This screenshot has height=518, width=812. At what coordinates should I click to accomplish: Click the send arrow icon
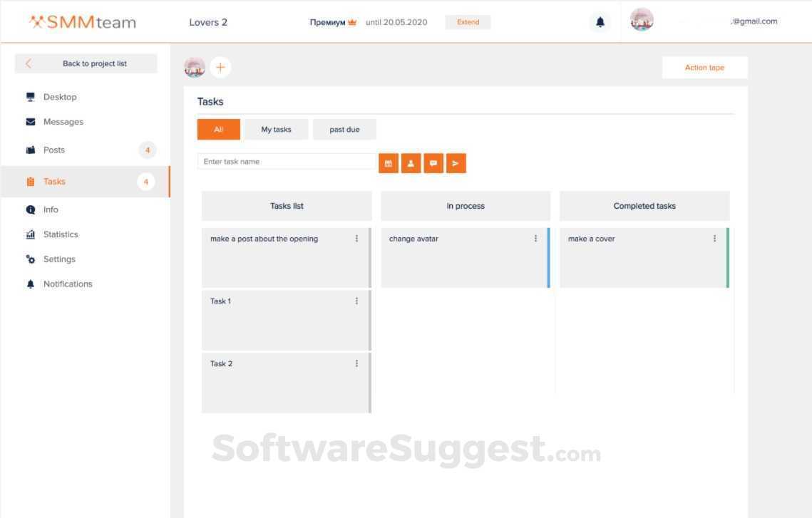[x=456, y=163]
